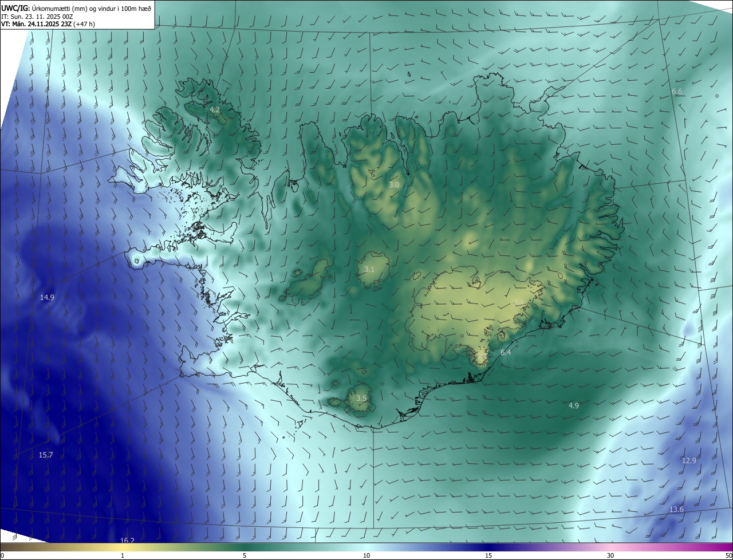This screenshot has width=733, height=560.
Task: Click the 14.9 value west of Iceland
Action: click(47, 297)
